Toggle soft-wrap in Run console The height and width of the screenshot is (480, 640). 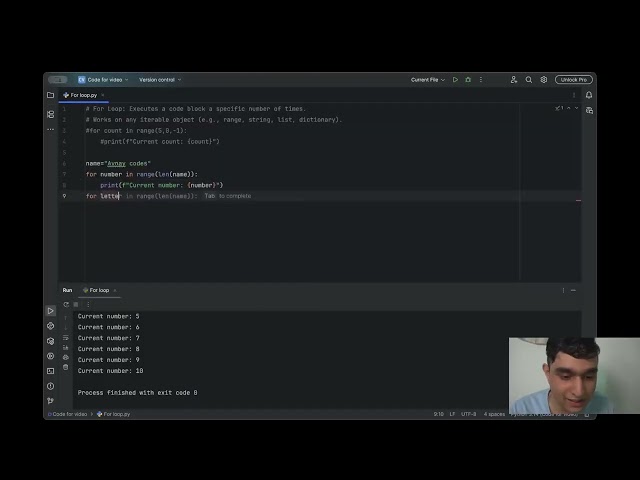66,338
